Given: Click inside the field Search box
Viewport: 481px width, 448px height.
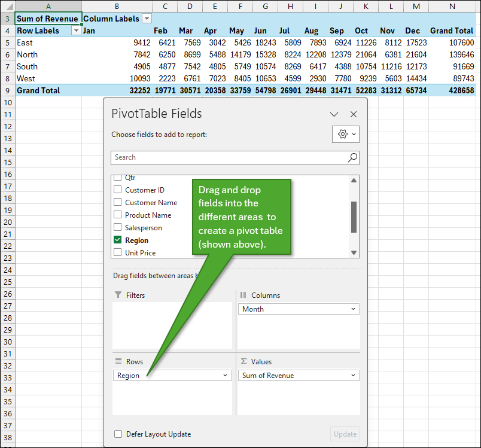Looking at the screenshot, I should (227, 157).
